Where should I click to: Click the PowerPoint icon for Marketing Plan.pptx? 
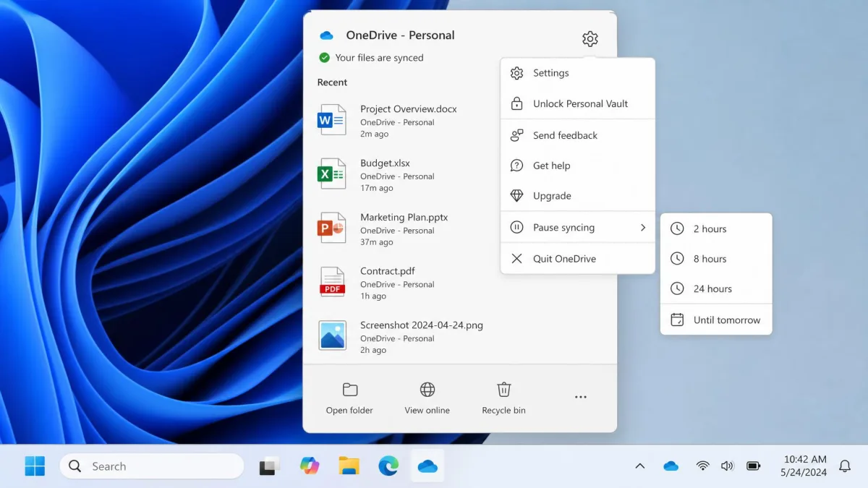click(331, 228)
